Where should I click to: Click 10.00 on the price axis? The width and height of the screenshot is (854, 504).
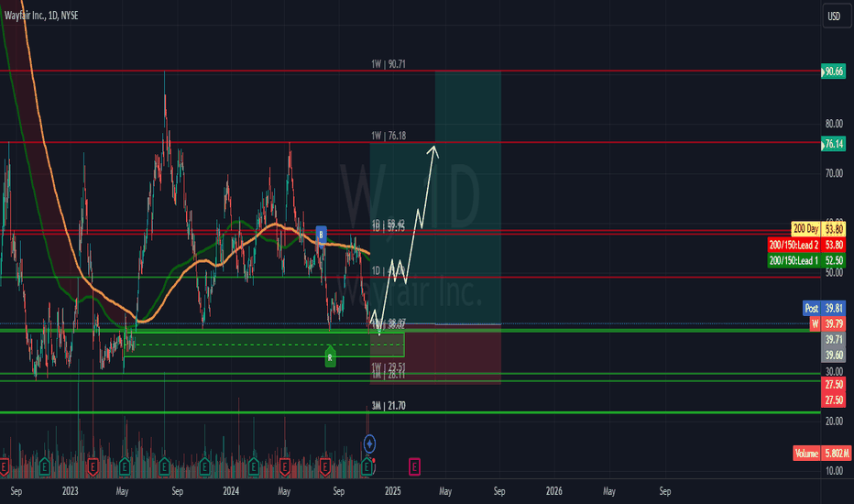click(x=834, y=471)
